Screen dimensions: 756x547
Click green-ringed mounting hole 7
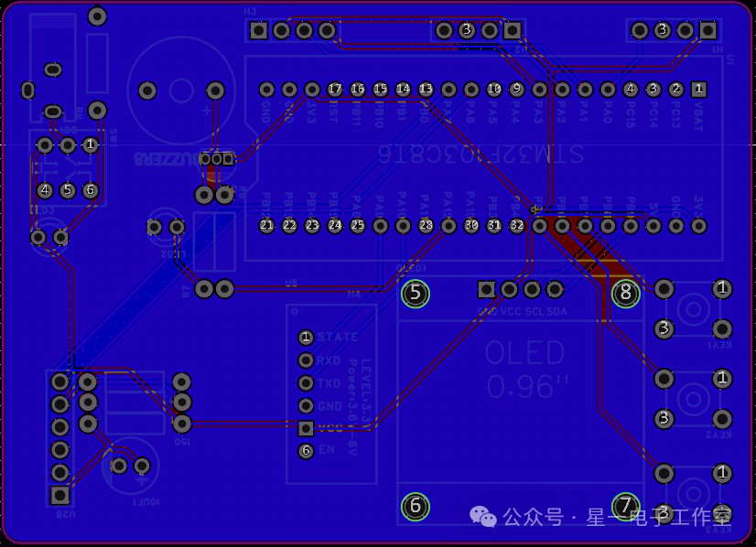tap(625, 506)
